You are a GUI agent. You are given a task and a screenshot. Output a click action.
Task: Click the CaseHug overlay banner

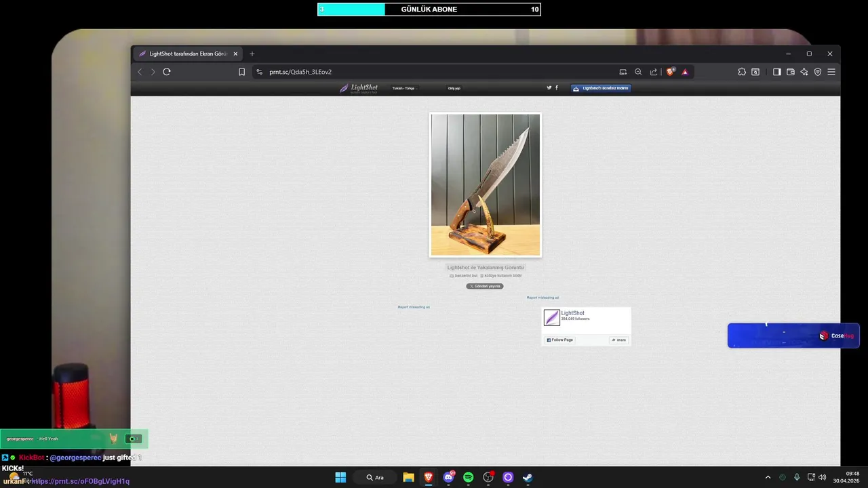coord(793,335)
